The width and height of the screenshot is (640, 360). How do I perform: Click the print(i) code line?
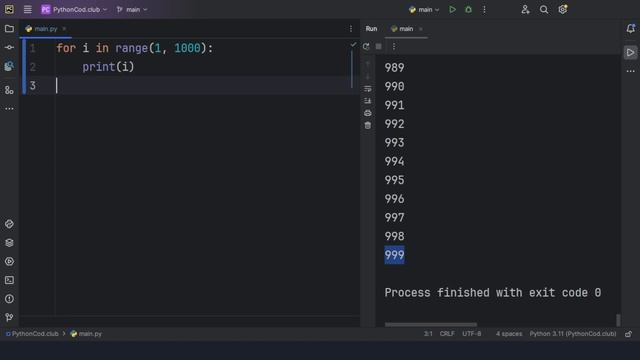tap(108, 67)
